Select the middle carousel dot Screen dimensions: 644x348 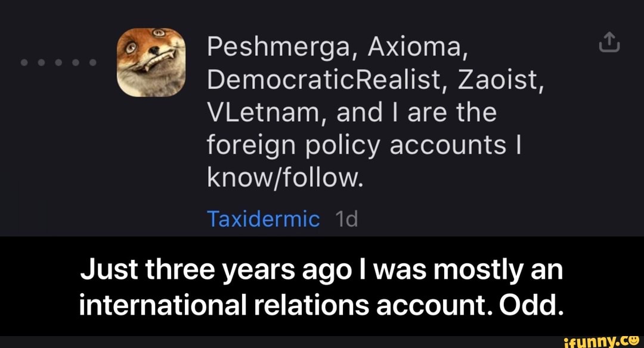pyautogui.click(x=58, y=61)
